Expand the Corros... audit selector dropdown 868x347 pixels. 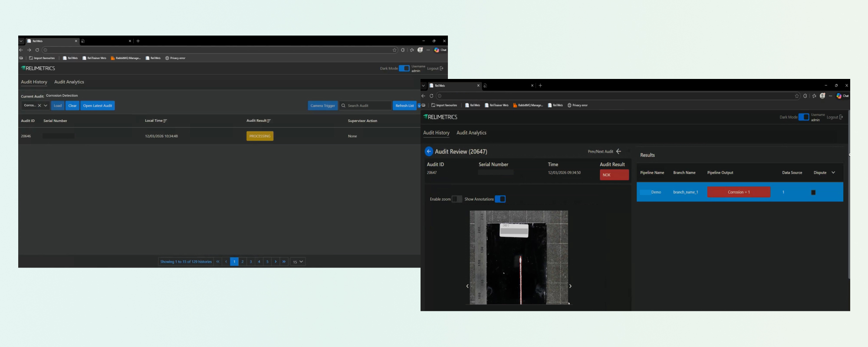46,105
